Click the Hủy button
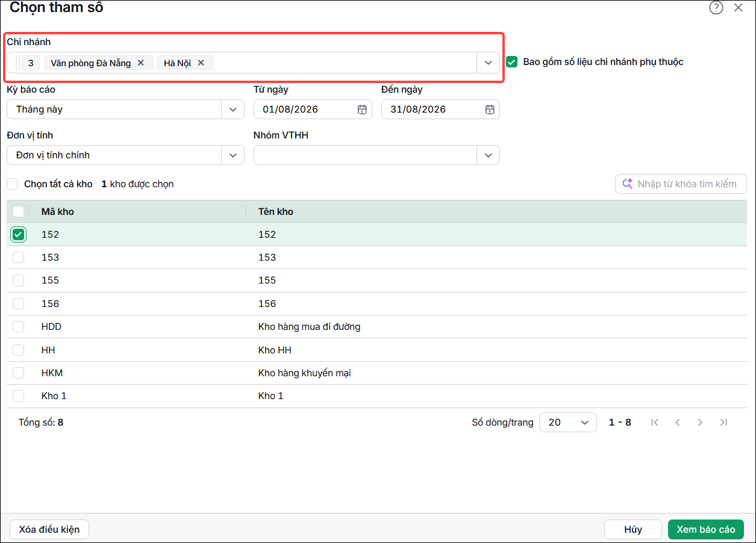Viewport: 756px width, 543px height. [x=633, y=530]
